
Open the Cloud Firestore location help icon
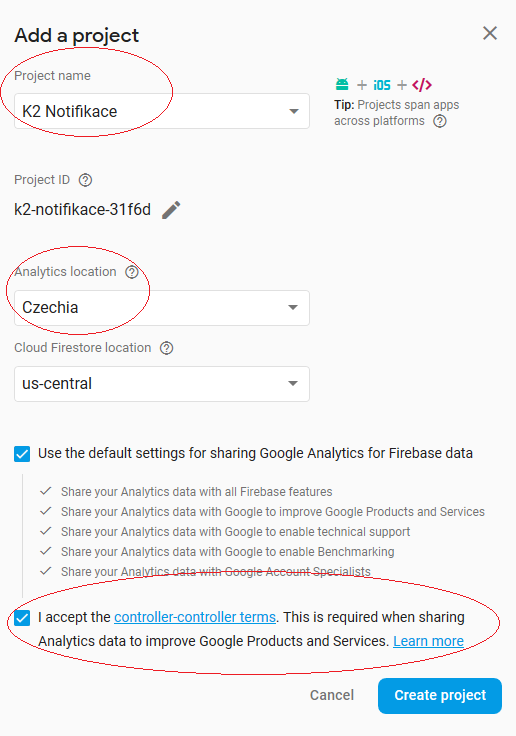tap(166, 348)
